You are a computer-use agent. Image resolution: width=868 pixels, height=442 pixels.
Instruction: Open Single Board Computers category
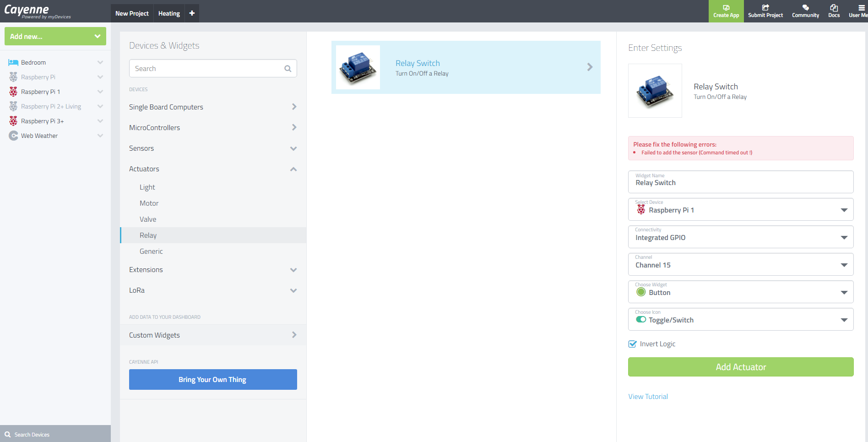tap(213, 107)
